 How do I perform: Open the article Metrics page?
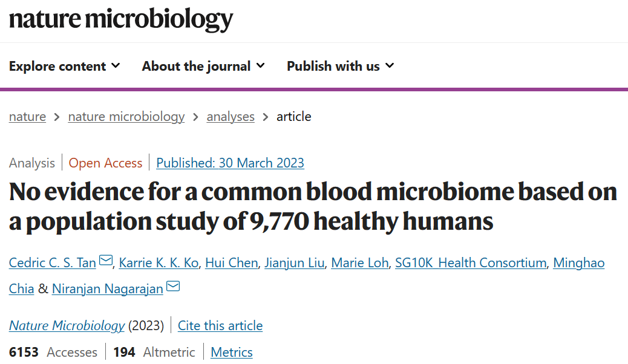(x=232, y=352)
